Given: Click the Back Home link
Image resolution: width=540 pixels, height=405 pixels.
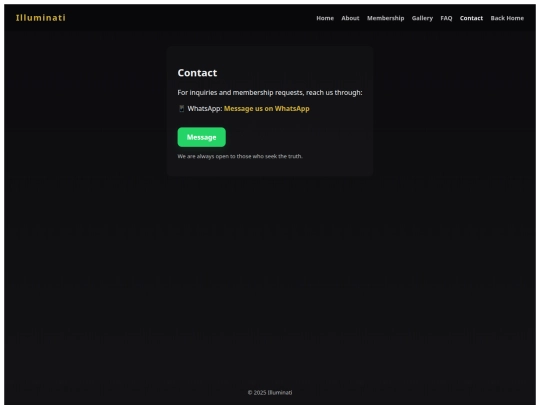Looking at the screenshot, I should pyautogui.click(x=507, y=18).
